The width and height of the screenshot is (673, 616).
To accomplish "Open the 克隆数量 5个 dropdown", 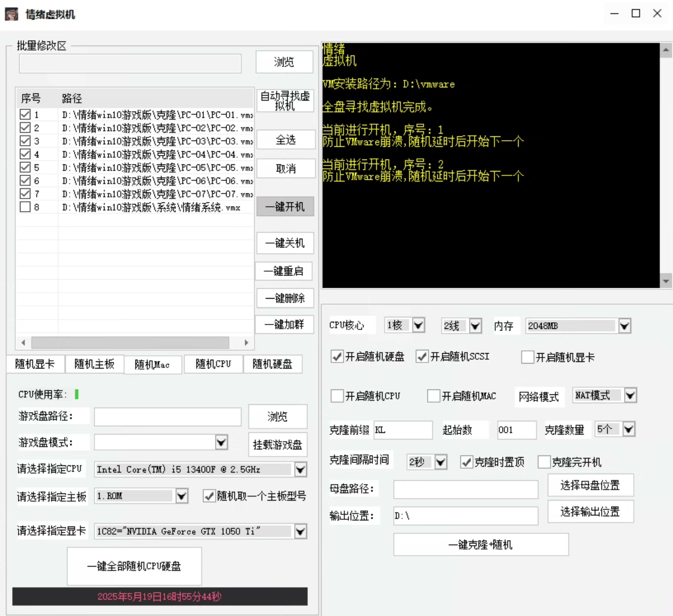I will 628,429.
